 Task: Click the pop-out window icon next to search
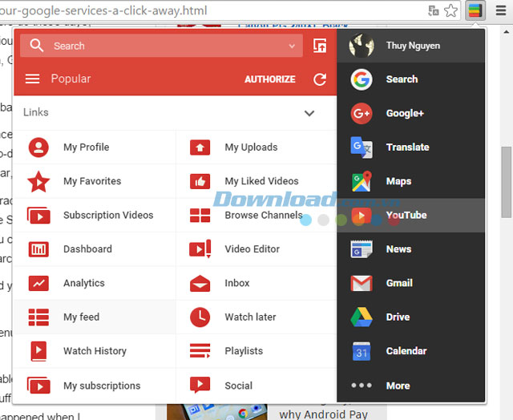coord(320,46)
